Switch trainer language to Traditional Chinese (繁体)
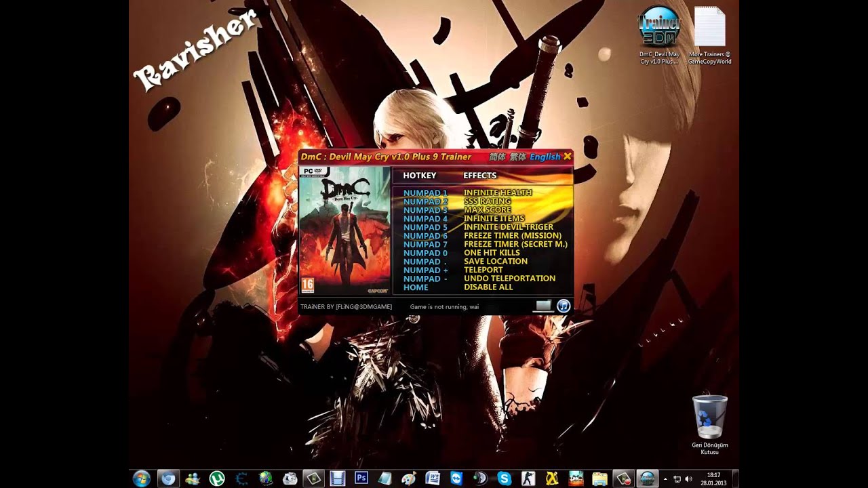 click(517, 157)
